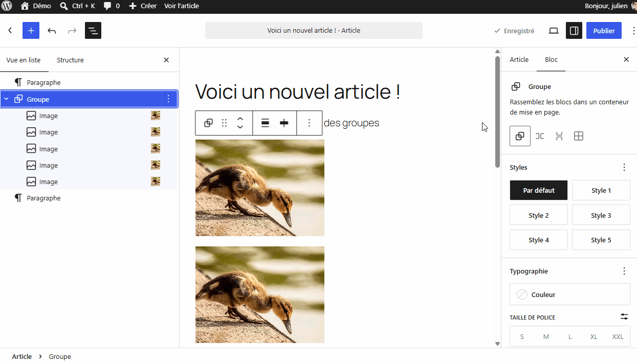Toggle the document overview list view button
The width and height of the screenshot is (637, 364).
point(93,31)
